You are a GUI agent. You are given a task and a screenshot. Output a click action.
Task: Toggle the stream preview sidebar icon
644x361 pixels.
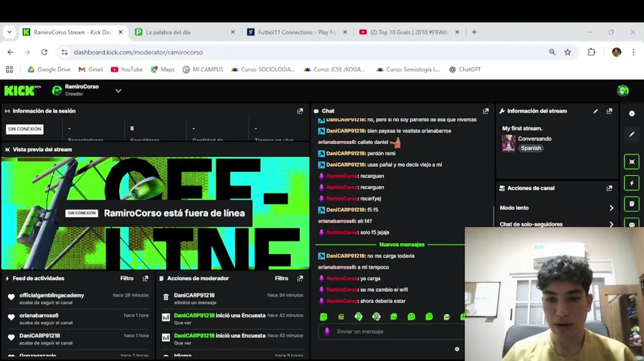coord(632,162)
